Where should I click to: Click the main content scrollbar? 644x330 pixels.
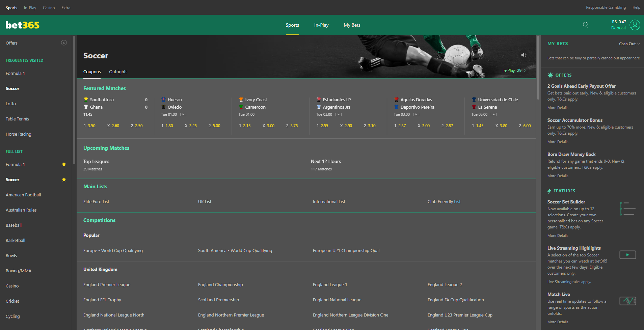coord(538,67)
